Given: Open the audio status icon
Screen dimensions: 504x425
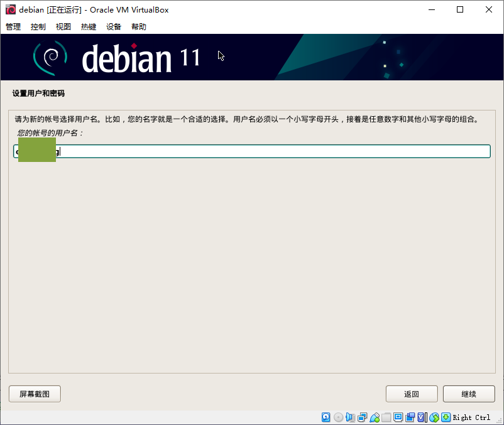Looking at the screenshot, I should [350, 417].
